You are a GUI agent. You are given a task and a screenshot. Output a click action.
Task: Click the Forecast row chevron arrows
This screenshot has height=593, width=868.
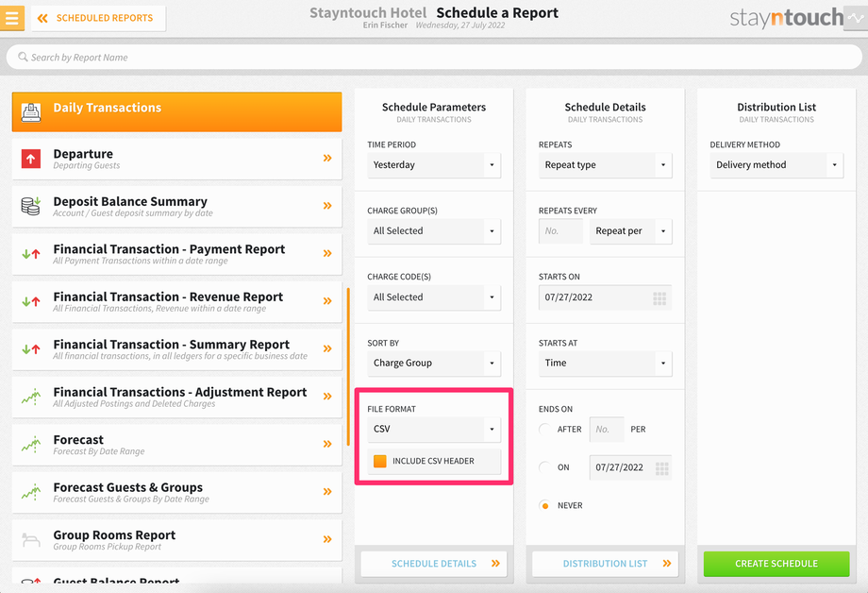[x=327, y=444]
